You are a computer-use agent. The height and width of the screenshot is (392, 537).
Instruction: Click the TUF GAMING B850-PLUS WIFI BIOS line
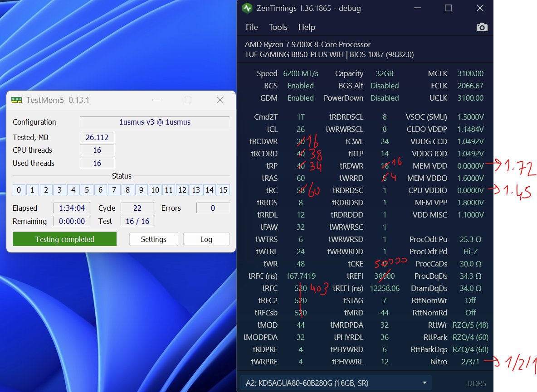coord(329,54)
